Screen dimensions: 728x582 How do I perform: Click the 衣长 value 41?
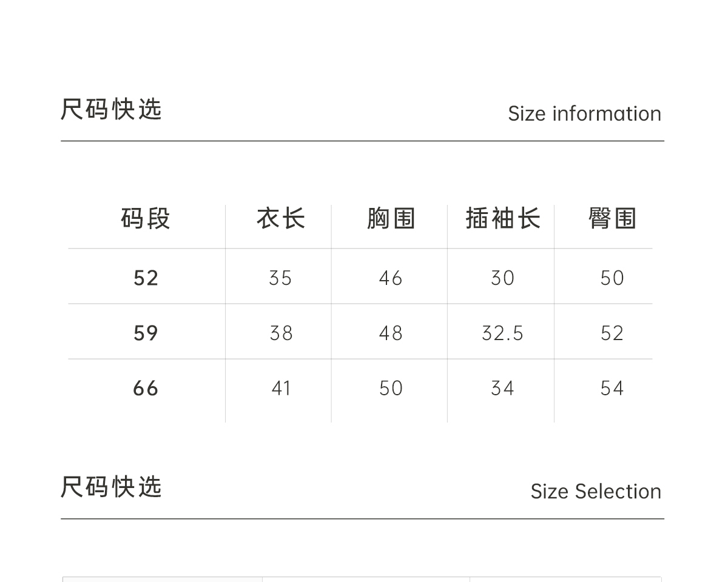(281, 389)
